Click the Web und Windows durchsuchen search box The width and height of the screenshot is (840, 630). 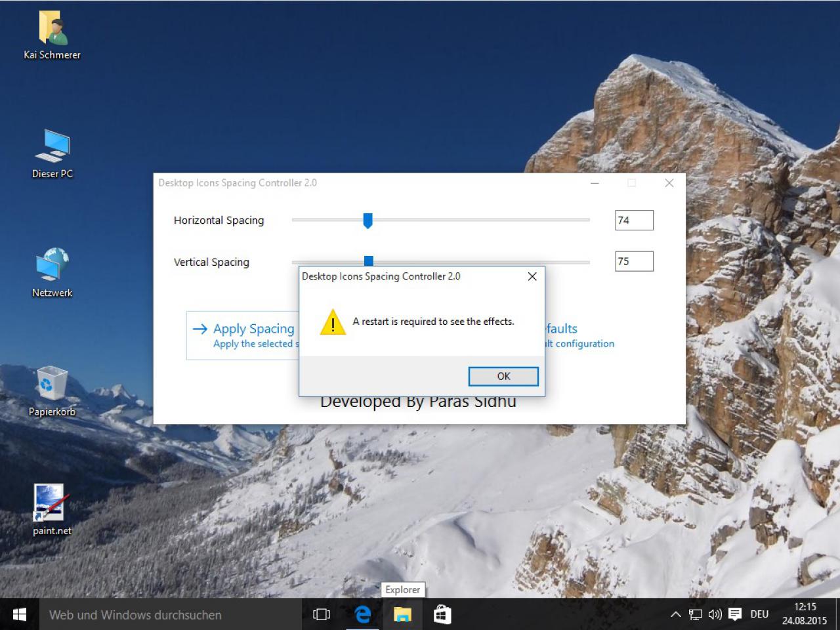tap(171, 614)
